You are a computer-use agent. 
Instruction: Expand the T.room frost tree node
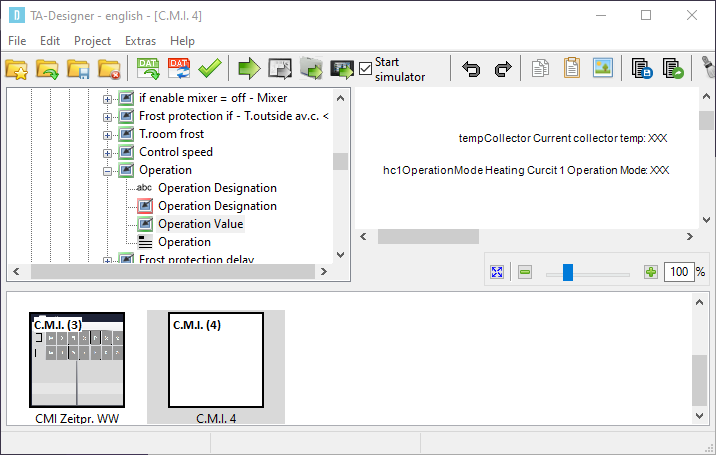click(108, 134)
